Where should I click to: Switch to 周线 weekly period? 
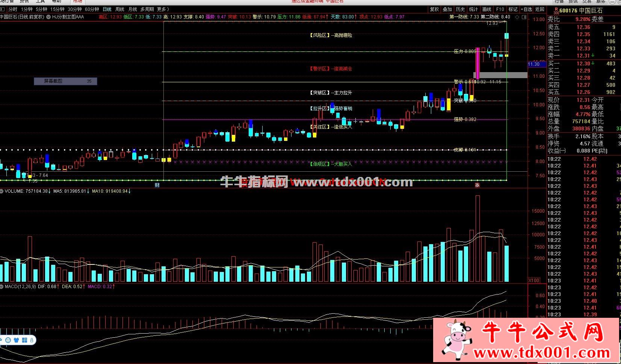pos(120,9)
